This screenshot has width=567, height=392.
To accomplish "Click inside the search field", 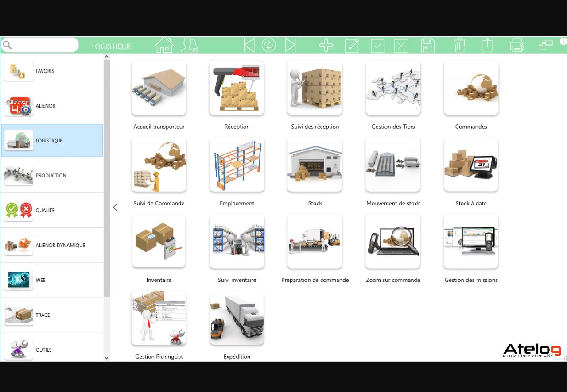I will tap(42, 45).
